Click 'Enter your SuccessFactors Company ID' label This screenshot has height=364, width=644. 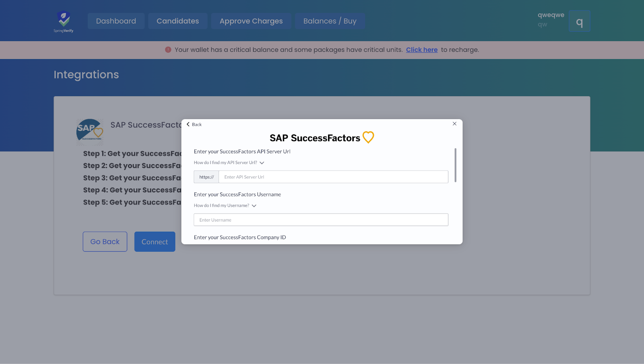pos(240,237)
